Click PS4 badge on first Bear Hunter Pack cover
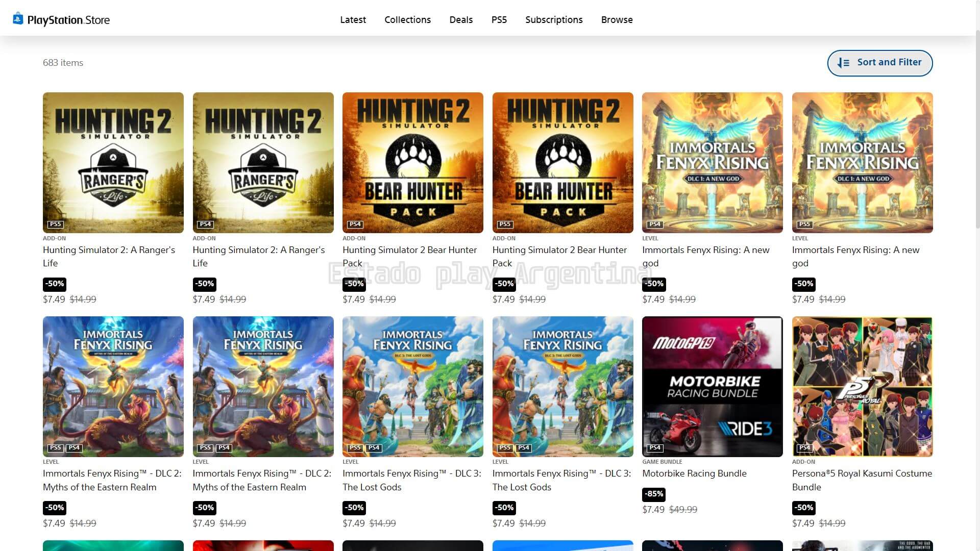The image size is (980, 551). [355, 224]
